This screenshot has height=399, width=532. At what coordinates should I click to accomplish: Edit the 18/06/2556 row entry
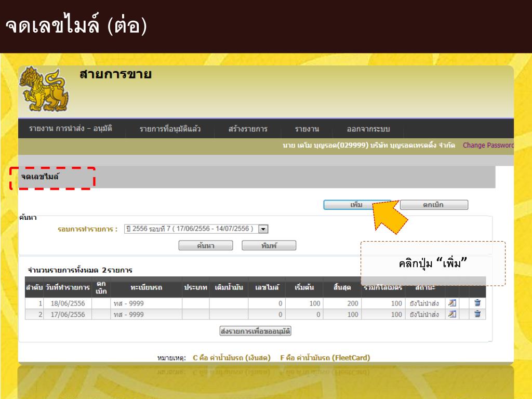[452, 303]
